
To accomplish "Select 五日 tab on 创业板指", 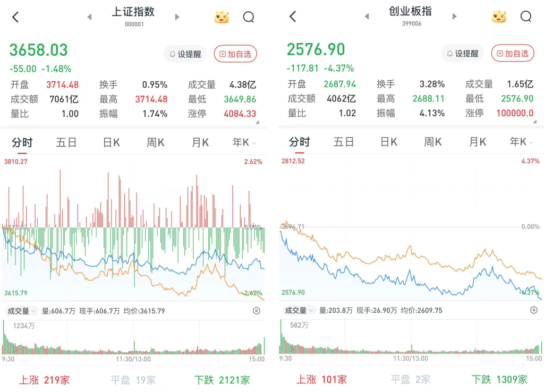I will point(344,142).
